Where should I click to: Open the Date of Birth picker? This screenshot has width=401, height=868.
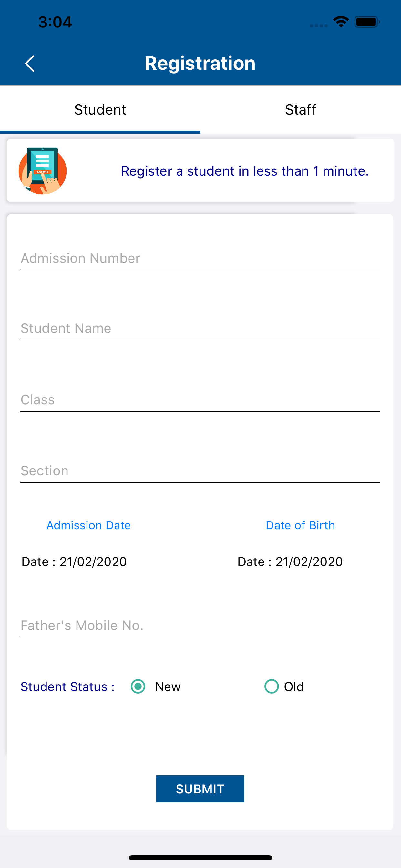coord(300,525)
